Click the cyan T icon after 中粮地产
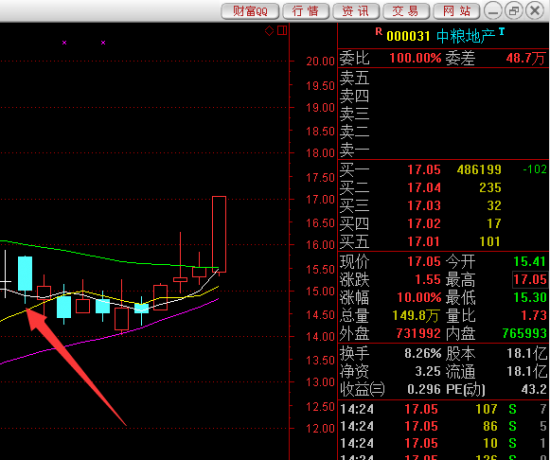The width and height of the screenshot is (550, 460). click(x=502, y=32)
